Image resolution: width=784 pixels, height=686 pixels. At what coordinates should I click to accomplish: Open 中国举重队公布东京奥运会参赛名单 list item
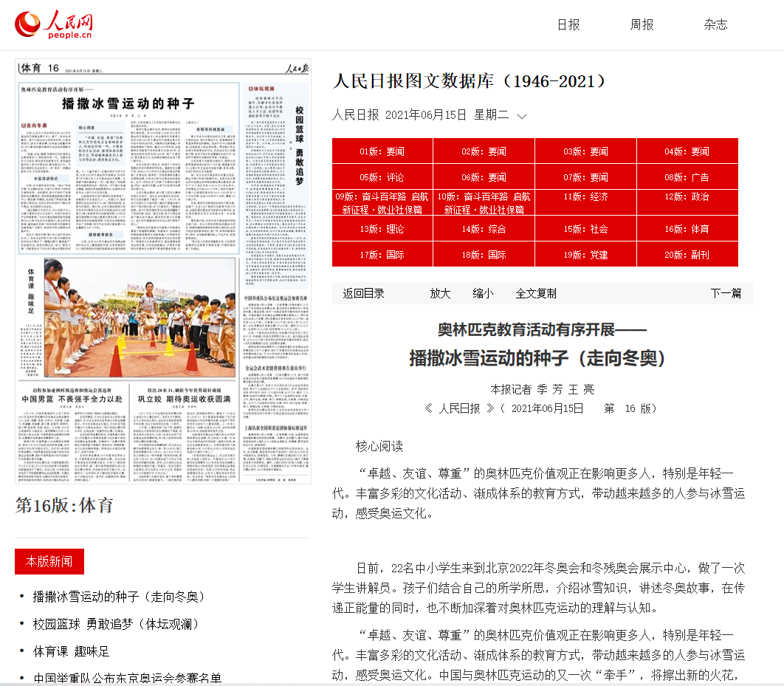(x=128, y=678)
